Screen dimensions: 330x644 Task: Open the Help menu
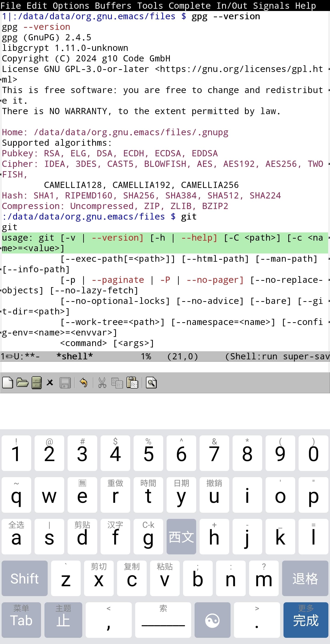pyautogui.click(x=305, y=6)
